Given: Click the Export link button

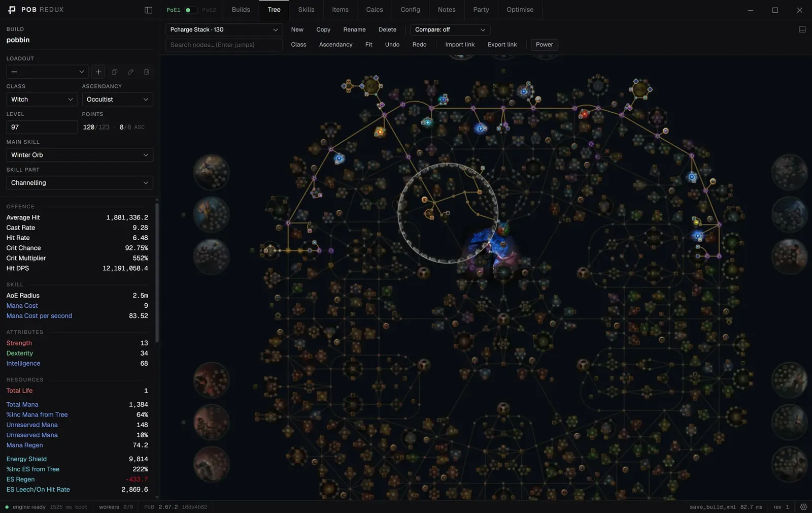Looking at the screenshot, I should 502,45.
